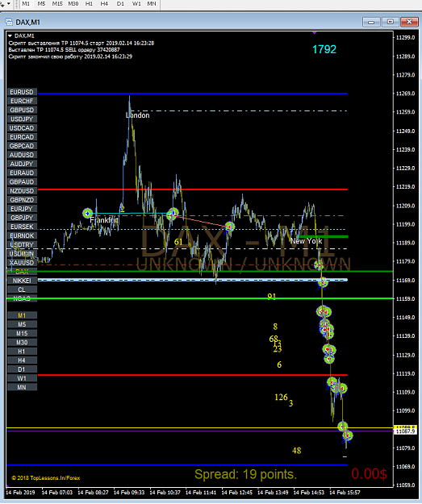Choose MN in the on-chart timeframe panel
This screenshot has height=504, width=422.
point(22,388)
